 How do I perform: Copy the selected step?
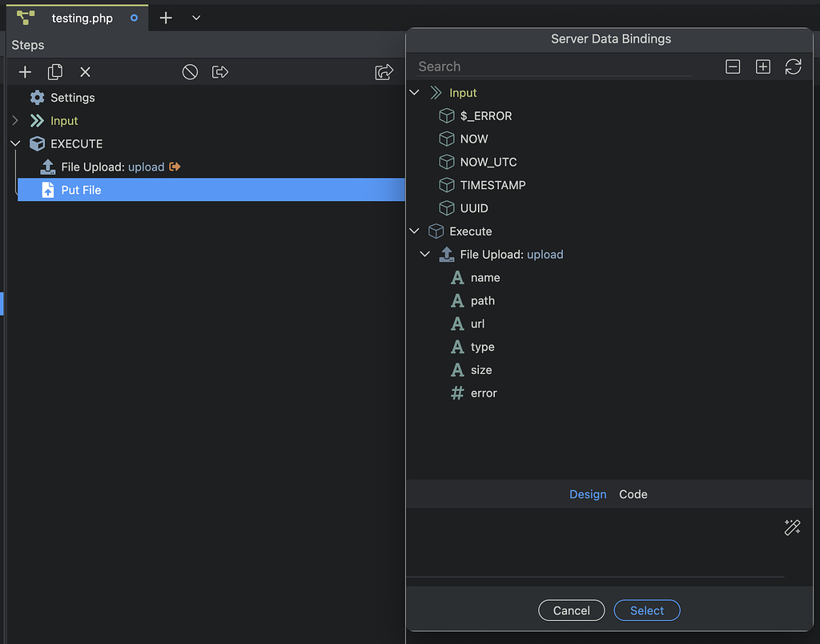click(x=54, y=71)
